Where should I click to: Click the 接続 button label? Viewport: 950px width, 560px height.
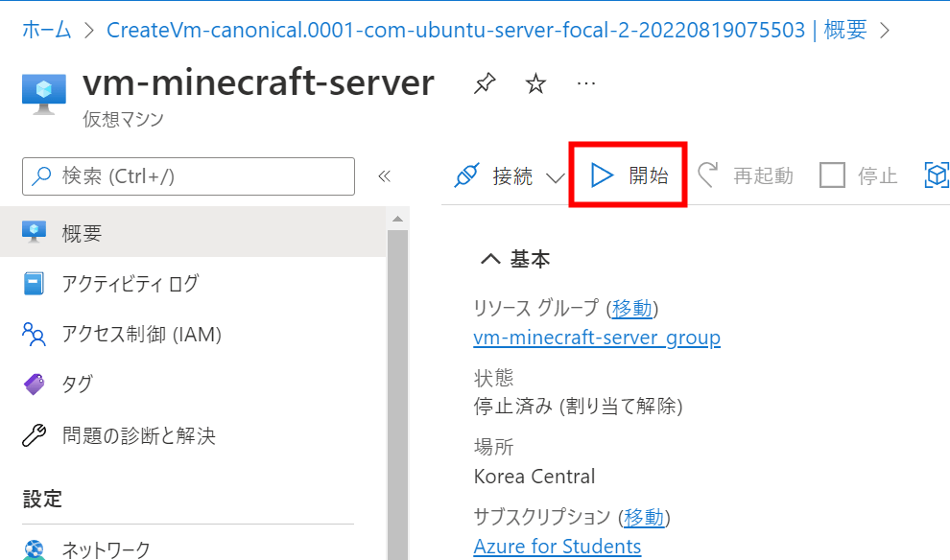pyautogui.click(x=512, y=176)
